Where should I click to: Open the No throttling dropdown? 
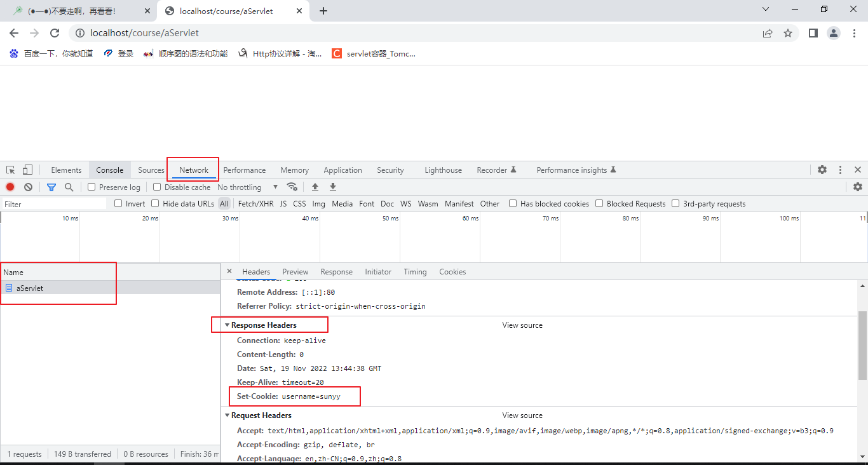point(248,187)
